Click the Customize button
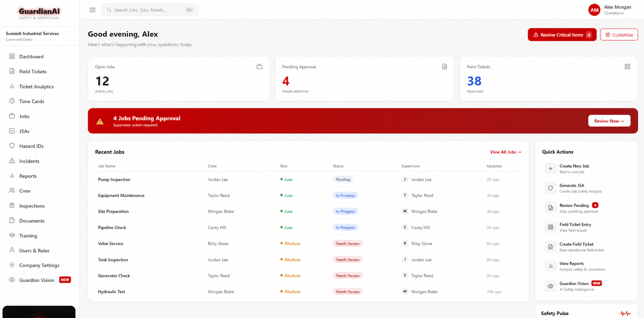Image resolution: width=644 pixels, height=318 pixels. click(619, 35)
